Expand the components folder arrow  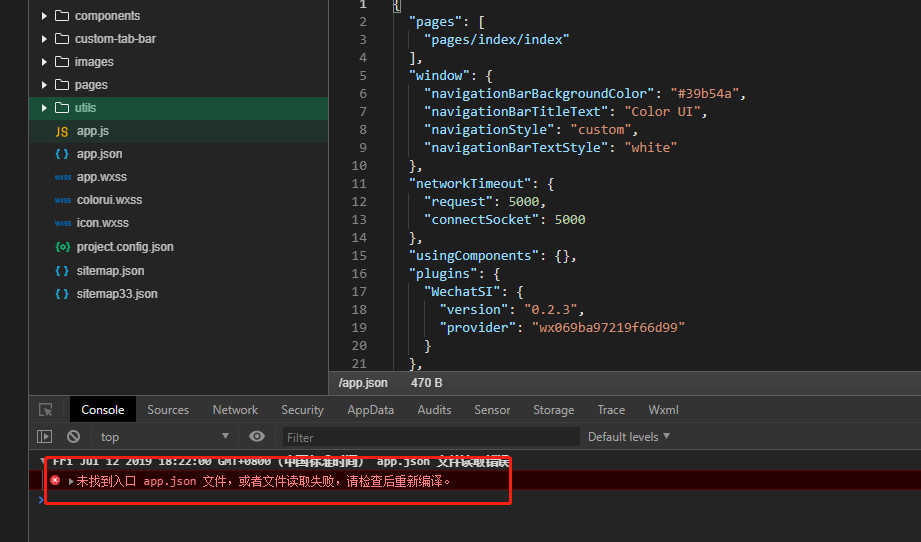point(44,16)
